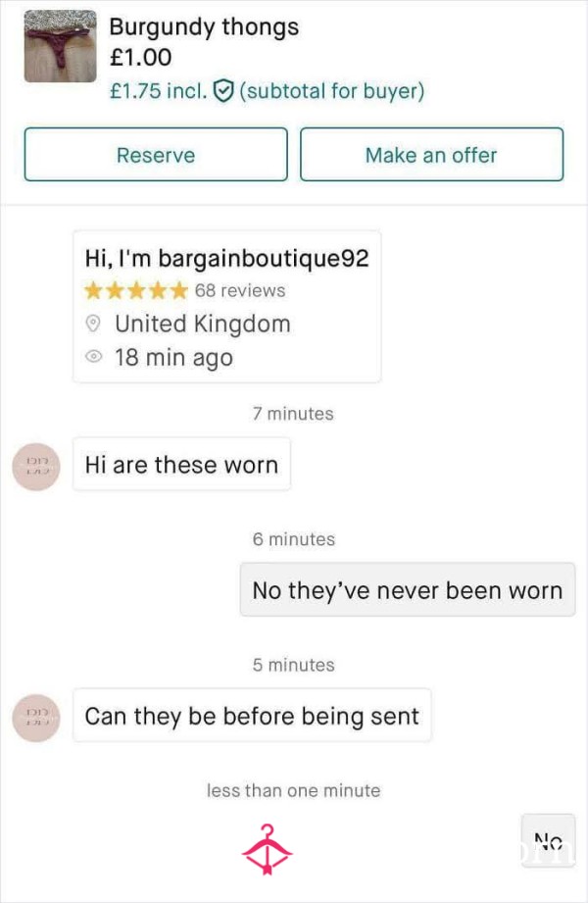Tap the 'less than one minute' timestamp
This screenshot has width=588, height=903.
point(294,790)
